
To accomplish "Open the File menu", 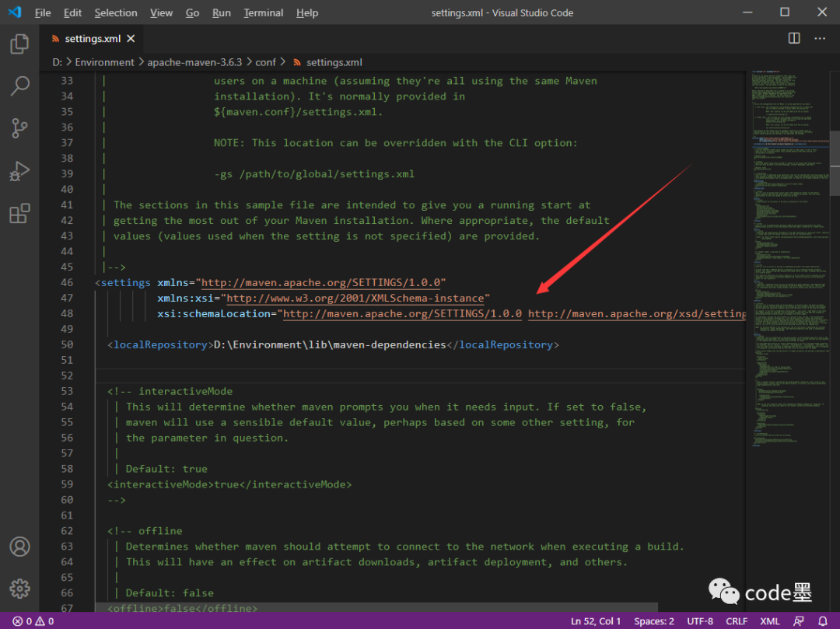I will (x=43, y=12).
